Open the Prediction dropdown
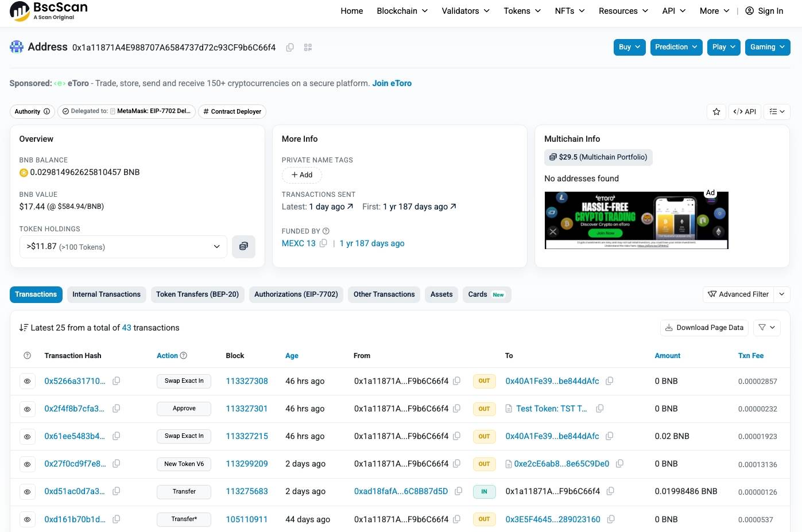Image resolution: width=802 pixels, height=532 pixels. (x=676, y=47)
